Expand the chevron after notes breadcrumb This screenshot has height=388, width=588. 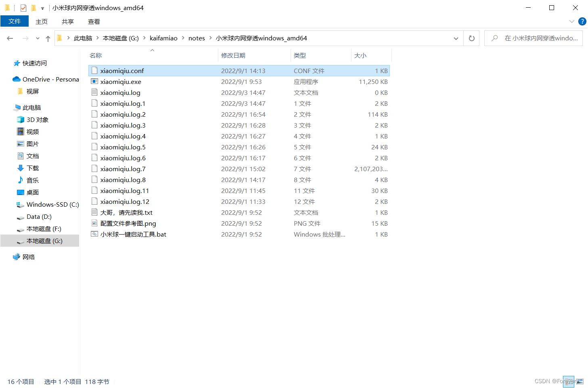click(210, 38)
